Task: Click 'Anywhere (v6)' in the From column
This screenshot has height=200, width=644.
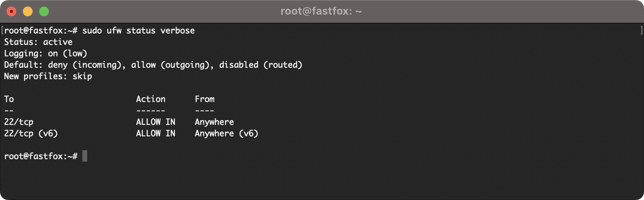Action: 227,133
